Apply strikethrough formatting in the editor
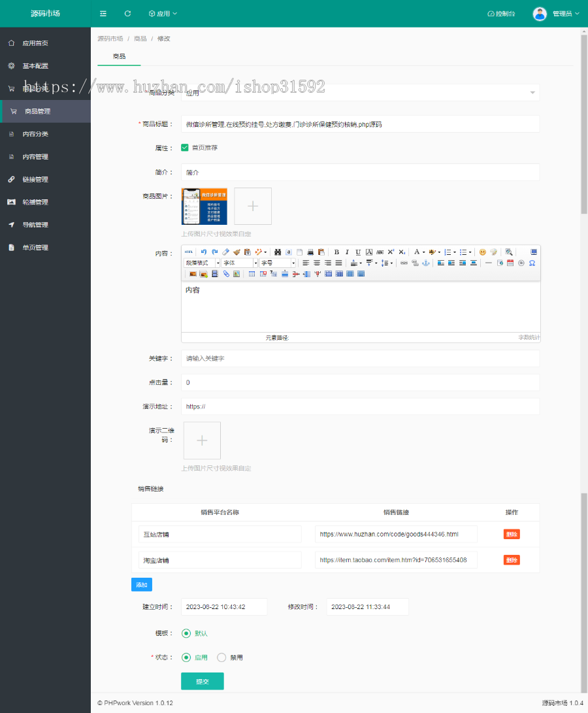Viewport: 588px width, 713px height. (380, 252)
